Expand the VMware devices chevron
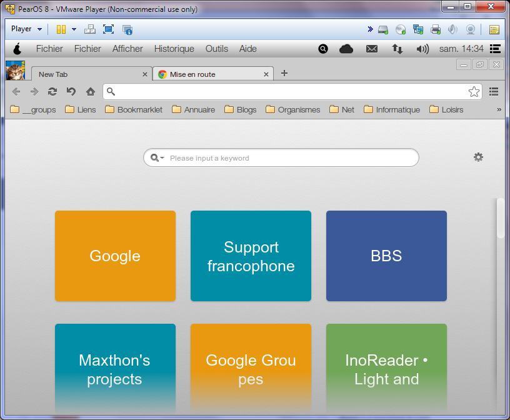This screenshot has height=420, width=510. (370, 29)
